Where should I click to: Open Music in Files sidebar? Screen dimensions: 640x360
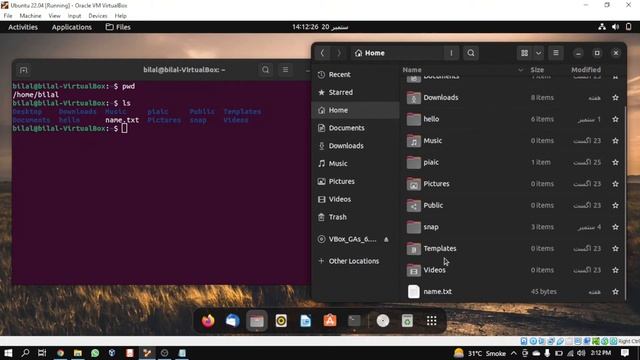[x=355, y=163]
